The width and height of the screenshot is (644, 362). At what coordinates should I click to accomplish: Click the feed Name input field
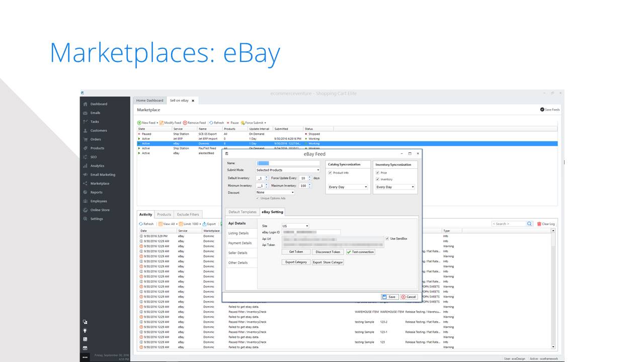click(x=288, y=163)
